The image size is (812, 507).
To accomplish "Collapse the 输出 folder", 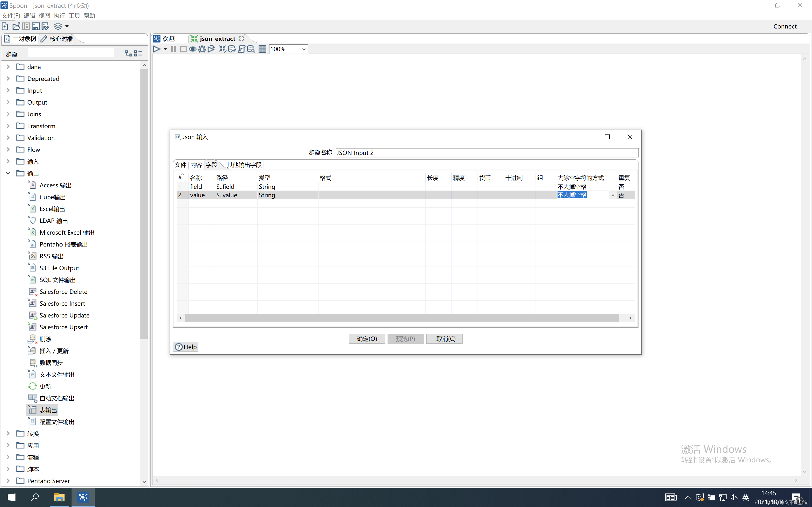I will click(8, 173).
